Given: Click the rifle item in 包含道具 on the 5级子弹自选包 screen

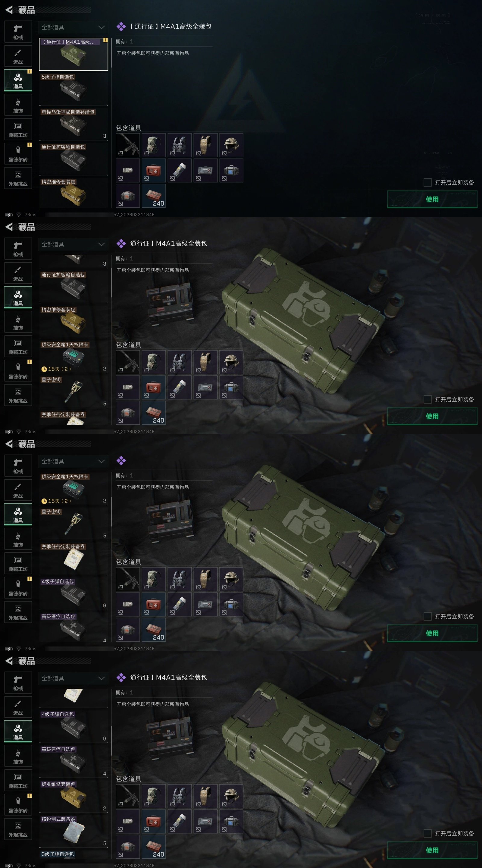Looking at the screenshot, I should tap(128, 145).
